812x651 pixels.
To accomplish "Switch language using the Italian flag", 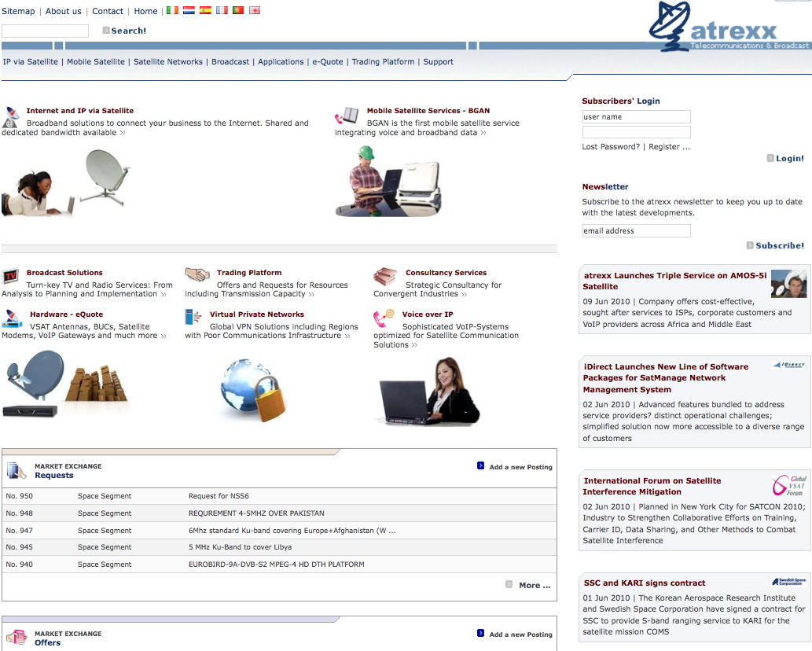I will coord(172,11).
